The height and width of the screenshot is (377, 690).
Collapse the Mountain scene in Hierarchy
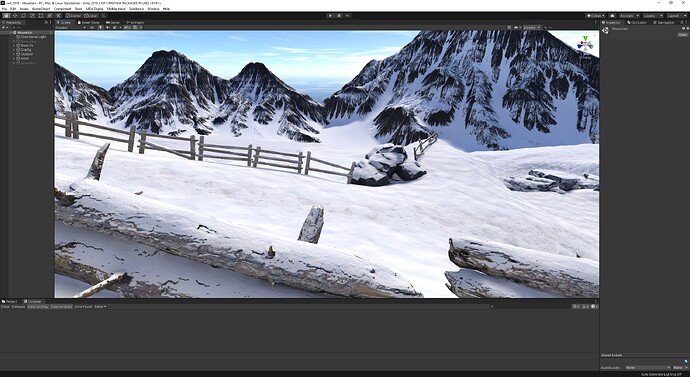tap(11, 33)
